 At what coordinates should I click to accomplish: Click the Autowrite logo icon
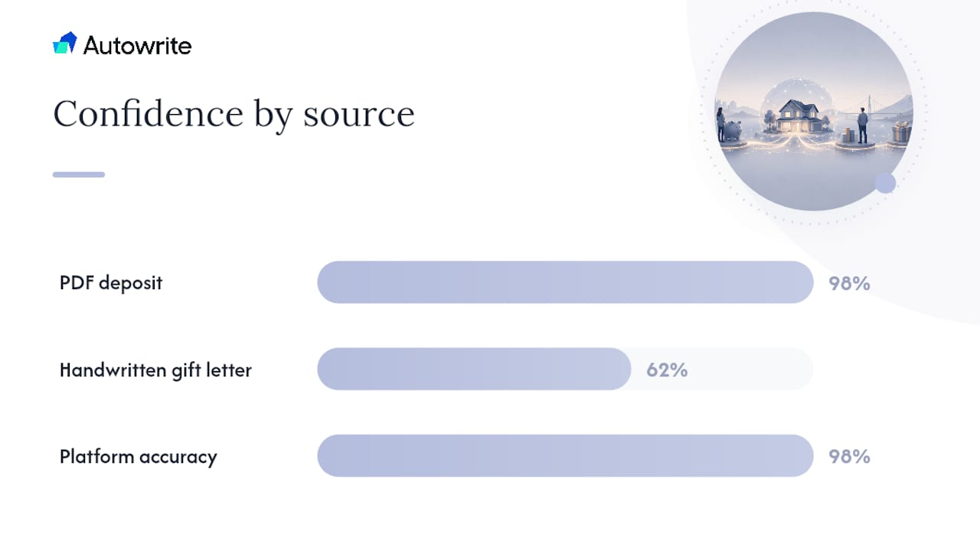65,44
